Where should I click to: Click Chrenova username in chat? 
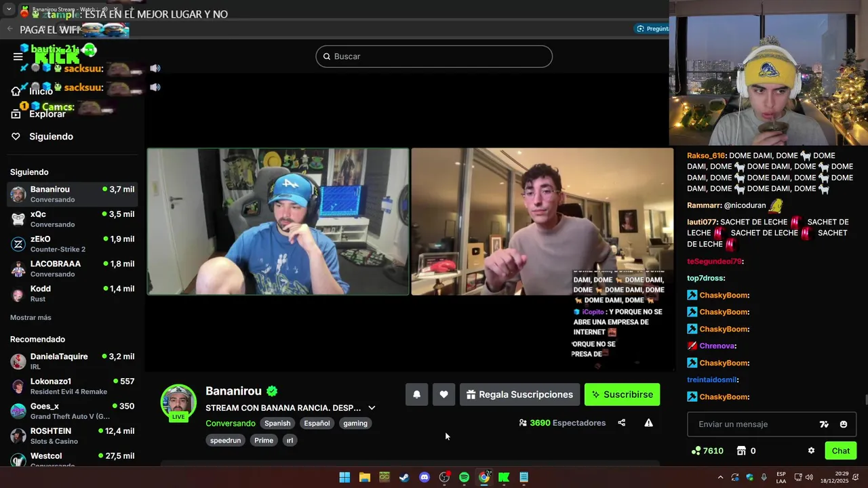[x=716, y=346]
